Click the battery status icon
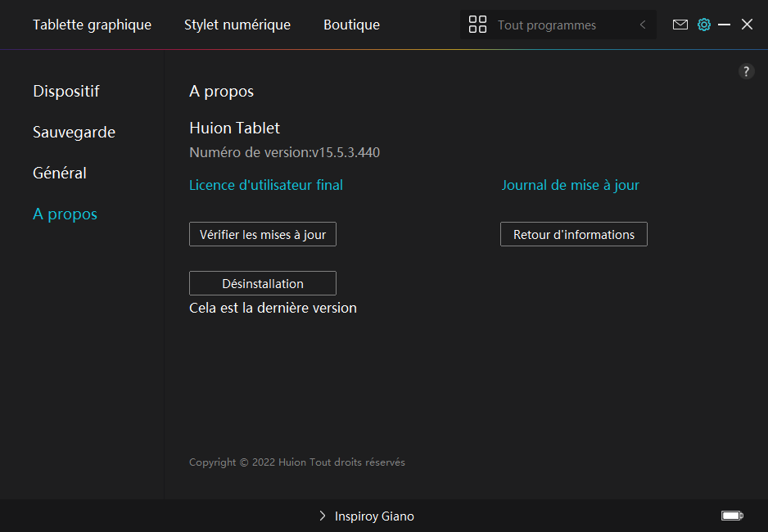768x532 pixels. [x=731, y=516]
